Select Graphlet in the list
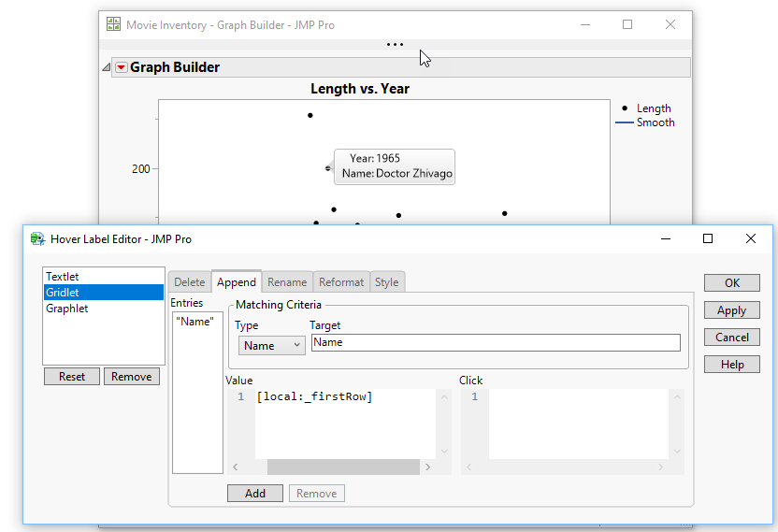Viewport: 778px width, 532px height. click(x=67, y=309)
